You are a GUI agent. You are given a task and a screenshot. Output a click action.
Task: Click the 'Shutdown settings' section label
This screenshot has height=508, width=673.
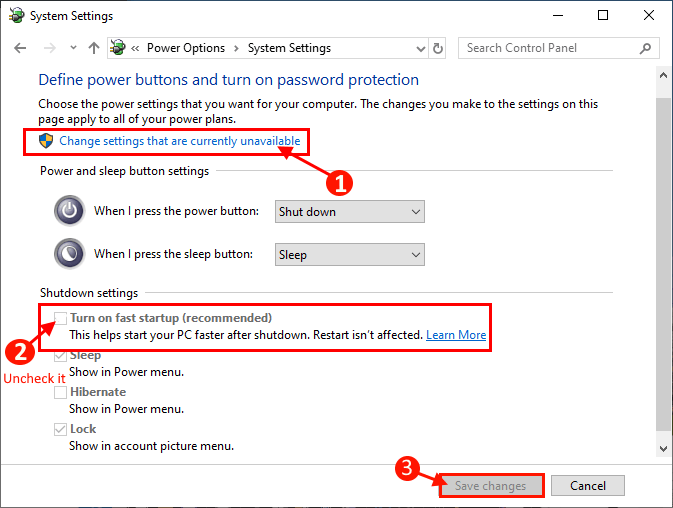(x=89, y=293)
